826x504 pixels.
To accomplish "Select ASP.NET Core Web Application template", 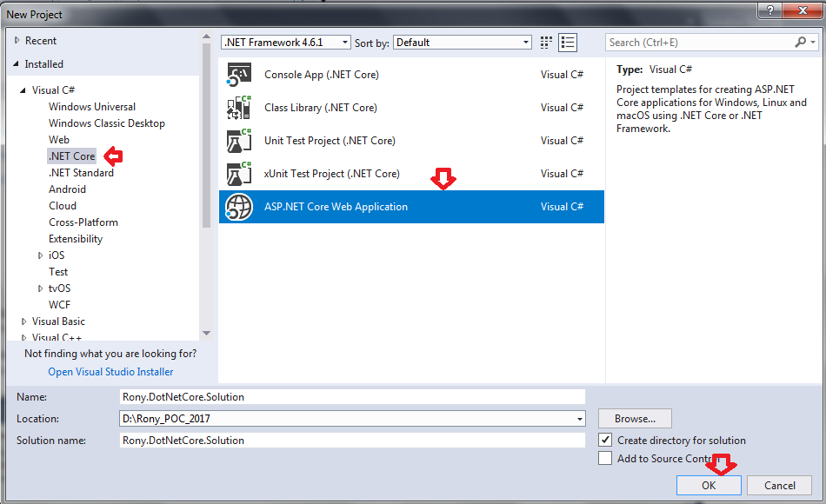I will [x=411, y=207].
